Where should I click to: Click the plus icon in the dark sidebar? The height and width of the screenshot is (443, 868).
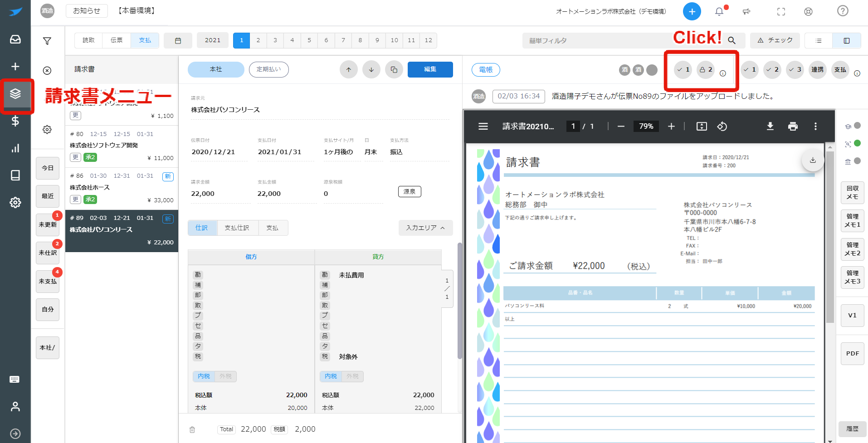(15, 67)
